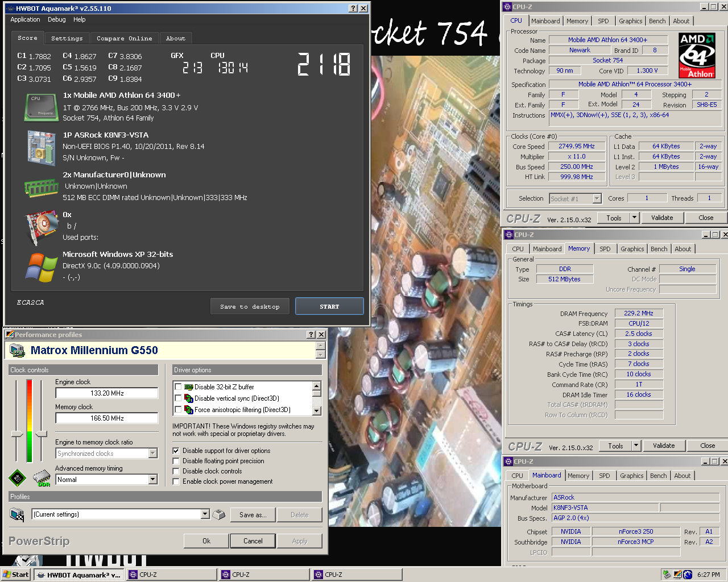
Task: Click the AMD Athlon 64 logo in CPU-Z
Action: point(697,55)
